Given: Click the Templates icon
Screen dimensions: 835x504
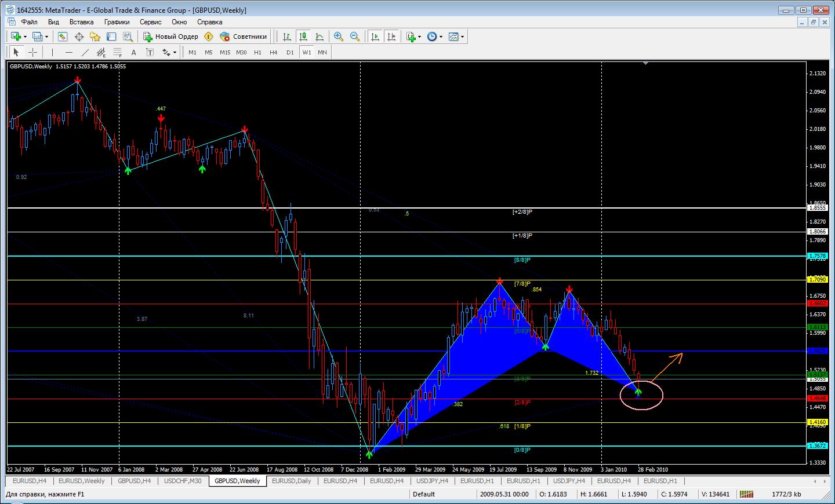Looking at the screenshot, I should [x=453, y=36].
